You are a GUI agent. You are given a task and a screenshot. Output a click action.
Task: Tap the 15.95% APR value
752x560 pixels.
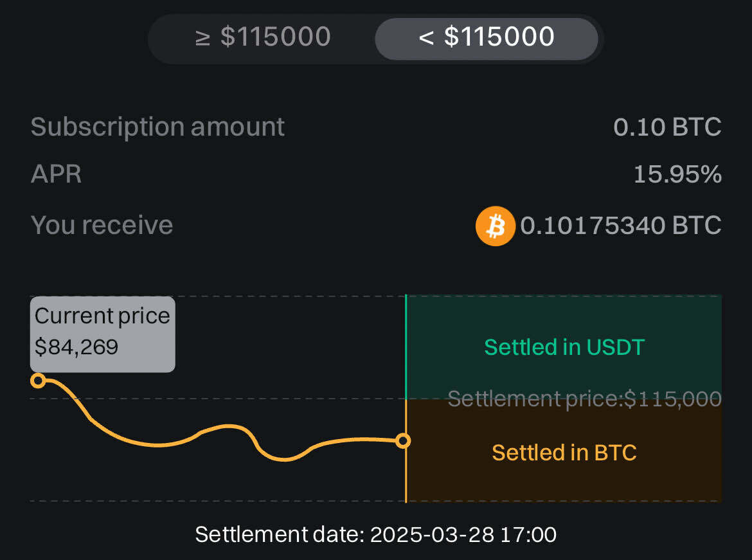coord(677,174)
